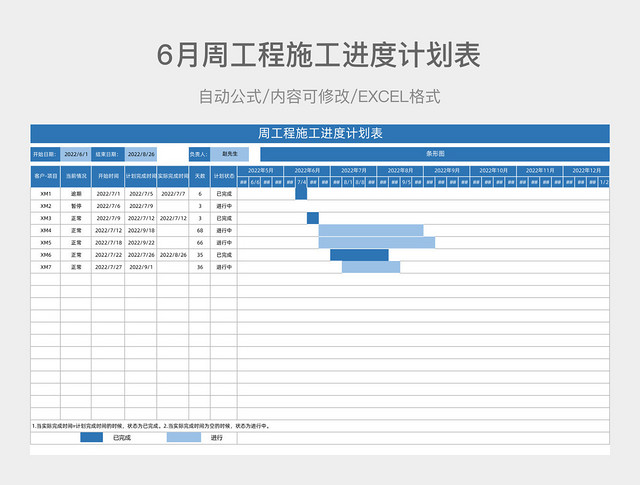Select the 实际完成时间 column header
This screenshot has width=640, height=485.
coord(173,176)
